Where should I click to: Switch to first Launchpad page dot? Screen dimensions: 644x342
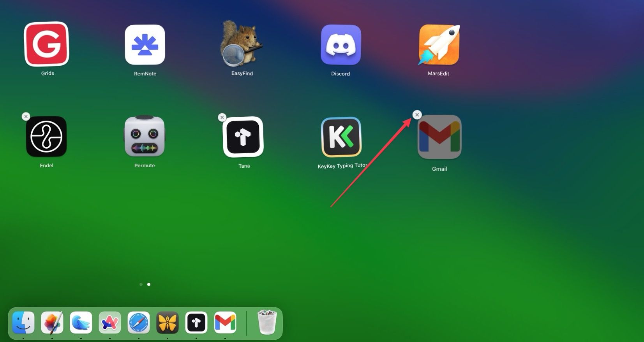click(x=141, y=284)
